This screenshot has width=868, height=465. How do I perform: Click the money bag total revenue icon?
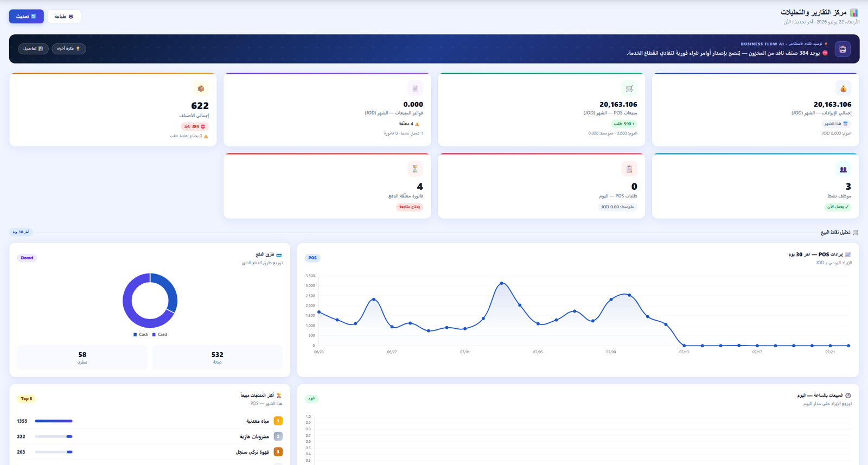pyautogui.click(x=843, y=88)
